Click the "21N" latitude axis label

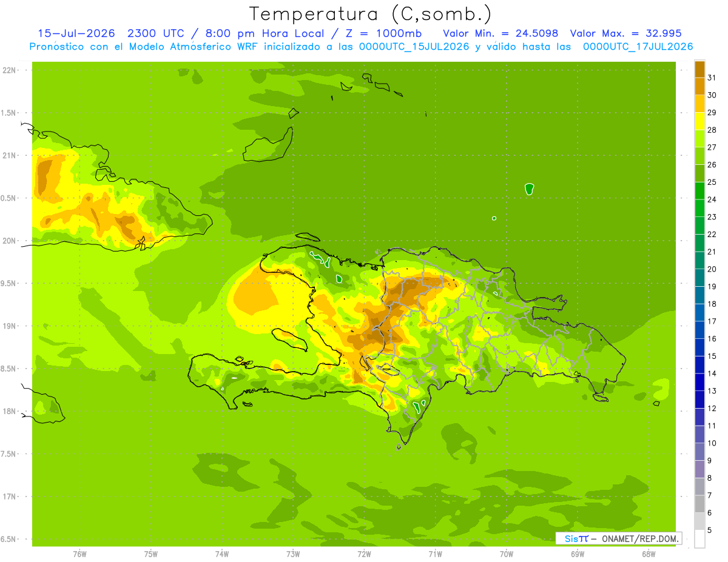pos(9,155)
